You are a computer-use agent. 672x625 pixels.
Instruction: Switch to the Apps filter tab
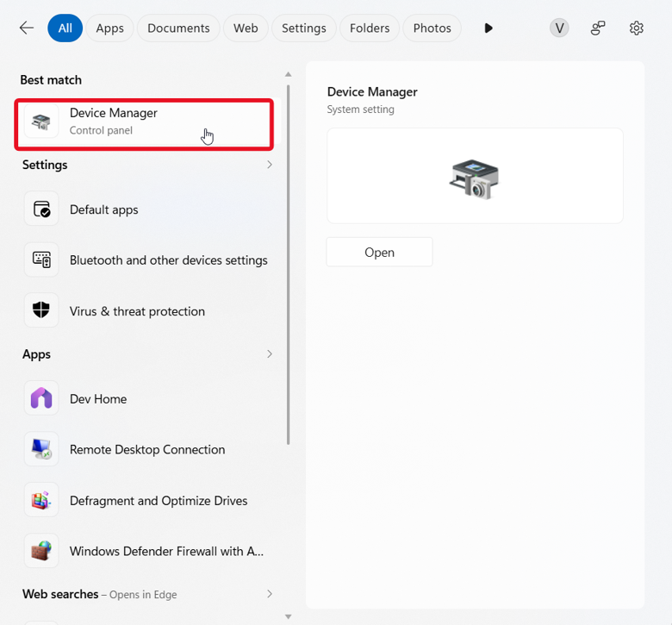tap(109, 28)
